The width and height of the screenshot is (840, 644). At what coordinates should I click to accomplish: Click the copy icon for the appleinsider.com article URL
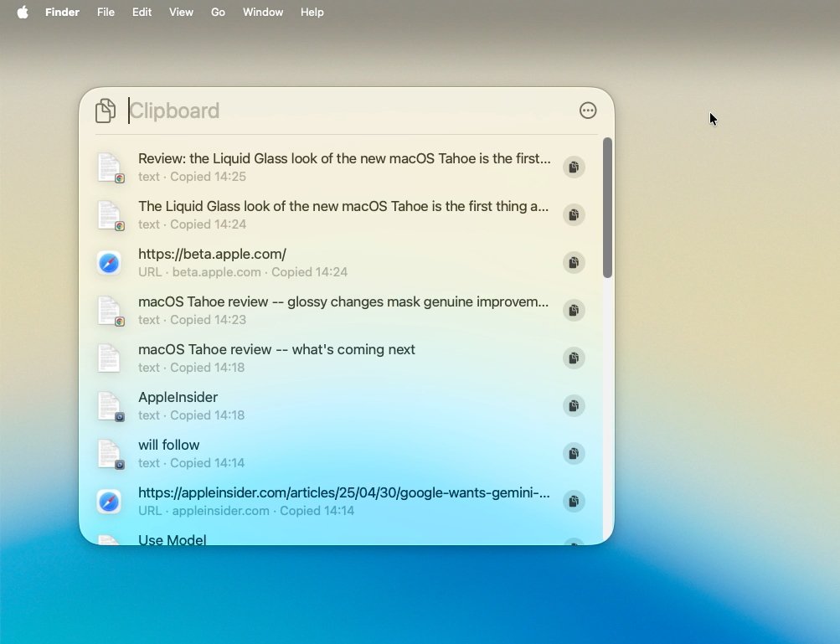click(574, 502)
